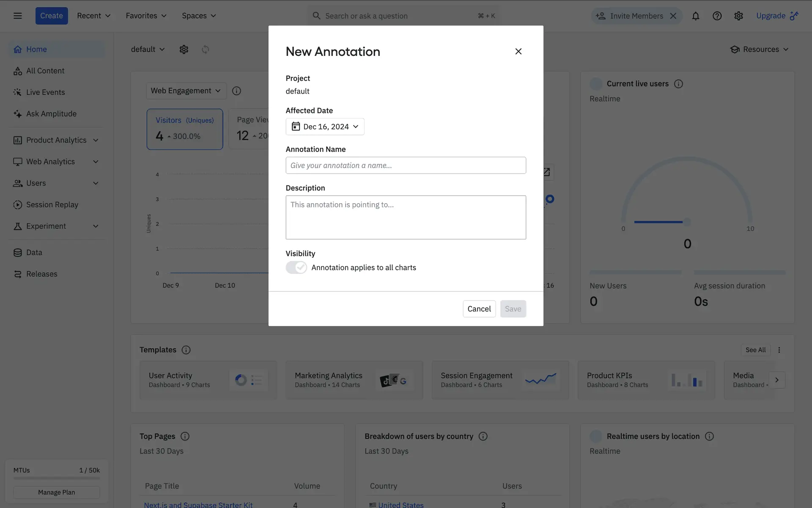Click the Annotation Name input field
Screen dimensions: 812x508
tap(406, 165)
